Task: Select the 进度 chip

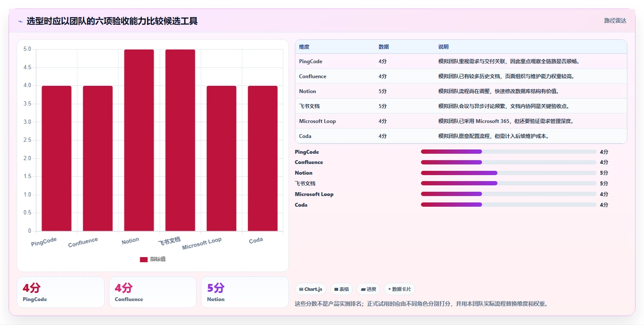Action: click(x=368, y=289)
